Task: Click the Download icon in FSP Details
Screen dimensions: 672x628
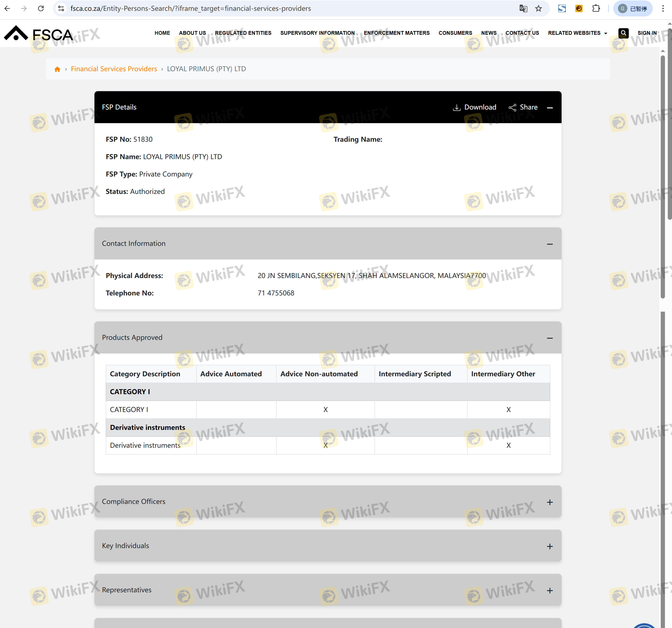Action: pyautogui.click(x=456, y=108)
